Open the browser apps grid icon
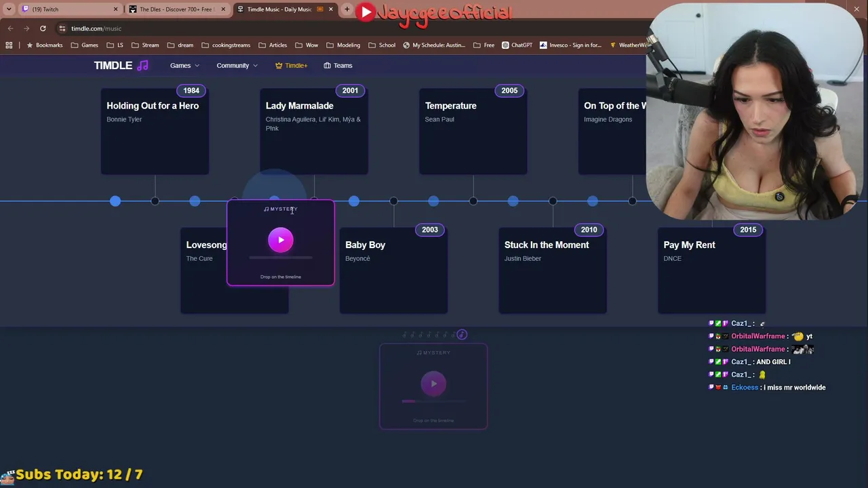This screenshot has height=488, width=868. pos(9,45)
